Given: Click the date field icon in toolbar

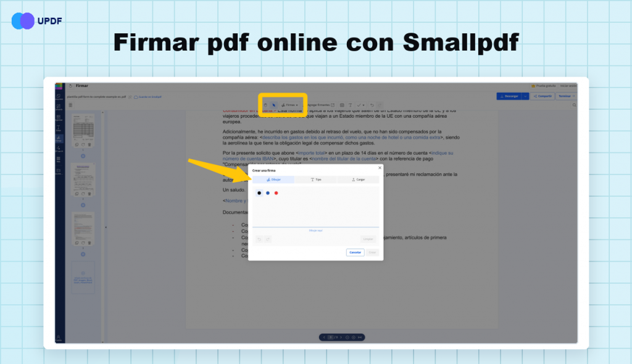Looking at the screenshot, I should pyautogui.click(x=342, y=105).
